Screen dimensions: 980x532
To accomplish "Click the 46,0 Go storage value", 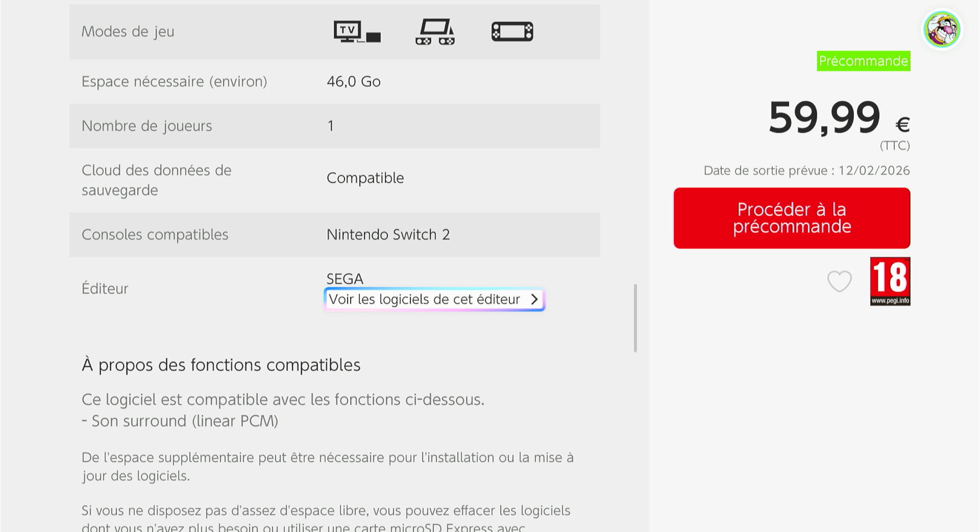I will pos(353,82).
